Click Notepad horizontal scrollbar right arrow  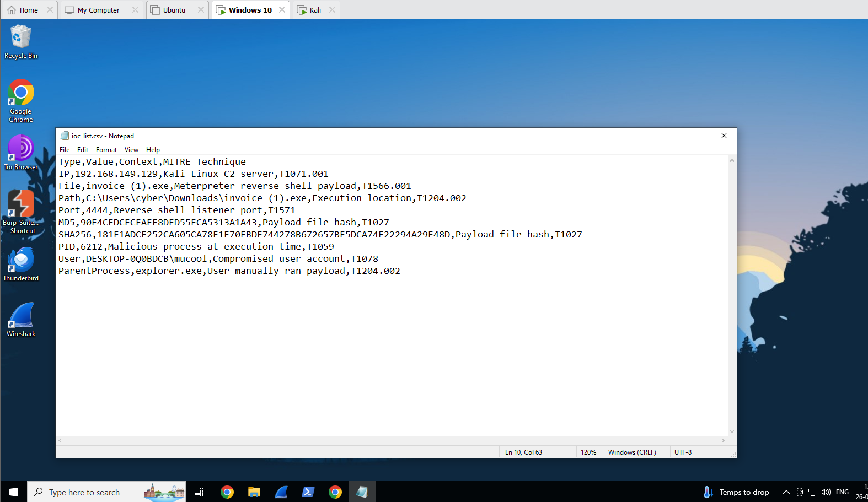(722, 441)
